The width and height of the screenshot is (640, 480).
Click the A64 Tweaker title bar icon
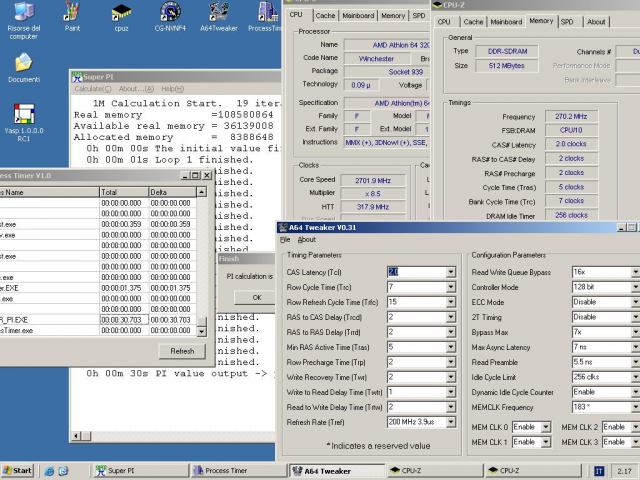(283, 227)
